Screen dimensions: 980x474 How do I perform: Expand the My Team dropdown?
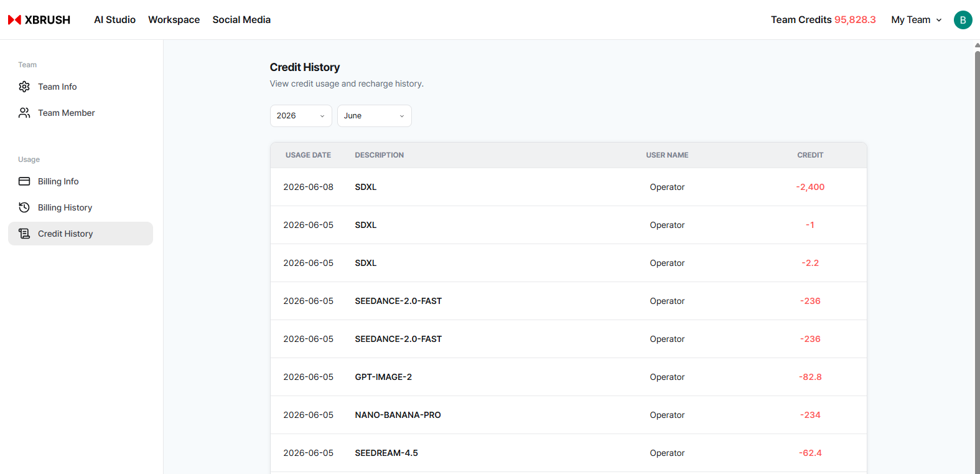click(x=917, y=20)
